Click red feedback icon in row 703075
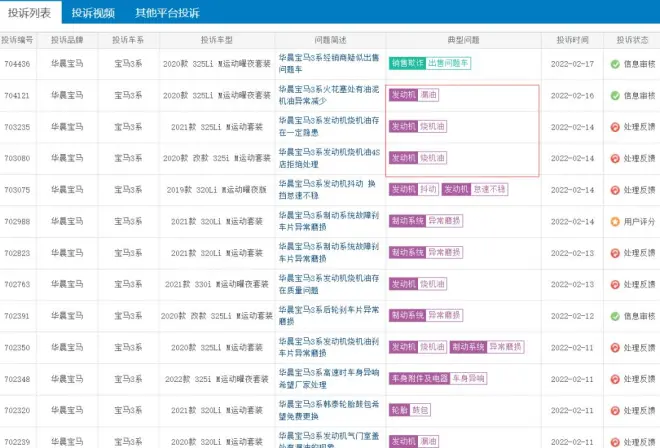 tap(615, 190)
